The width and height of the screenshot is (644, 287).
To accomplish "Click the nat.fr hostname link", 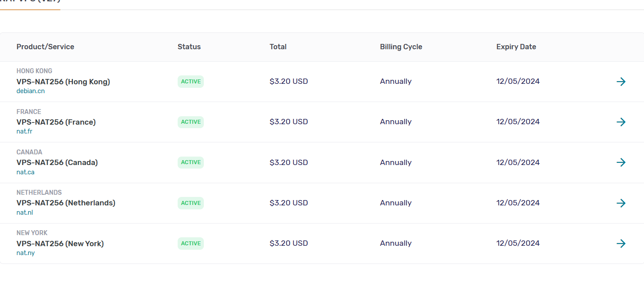I will pyautogui.click(x=24, y=132).
